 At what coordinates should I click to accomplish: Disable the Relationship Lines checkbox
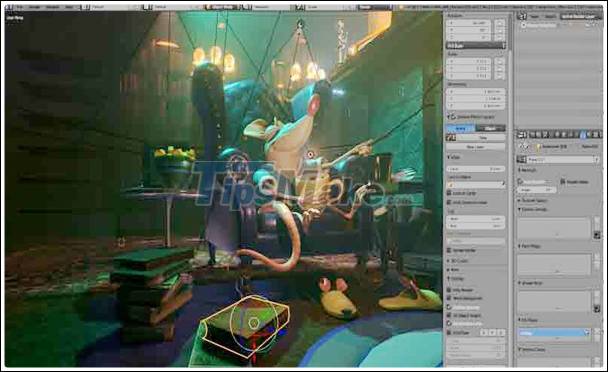pos(449,324)
